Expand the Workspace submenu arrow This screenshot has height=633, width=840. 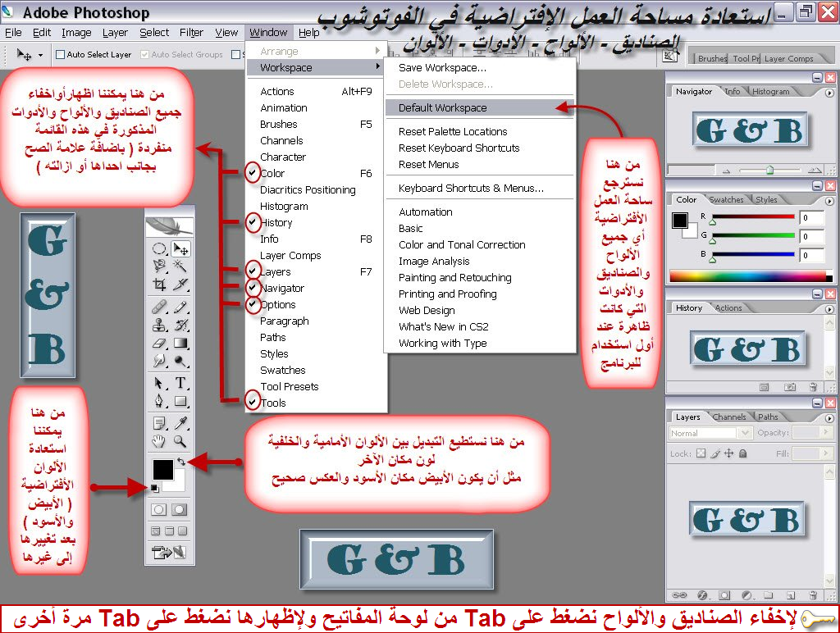[x=378, y=67]
